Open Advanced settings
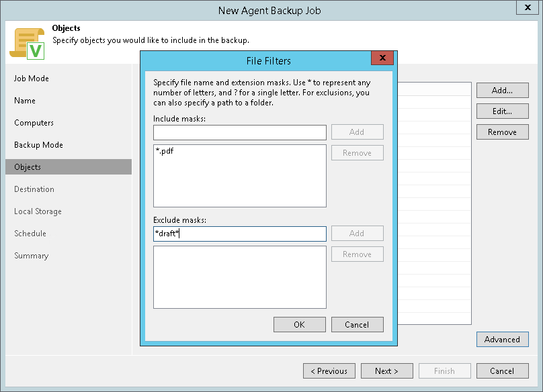Screen dimensions: 543x392 coord(502,340)
